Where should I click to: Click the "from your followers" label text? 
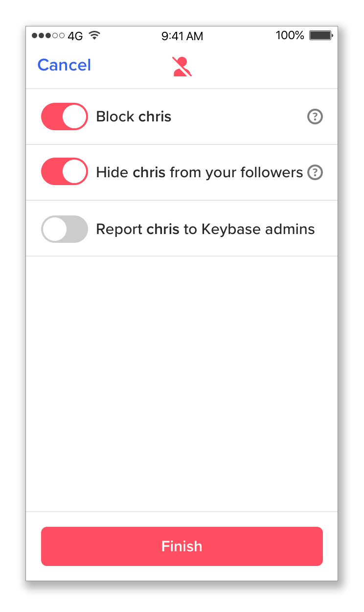[236, 173]
